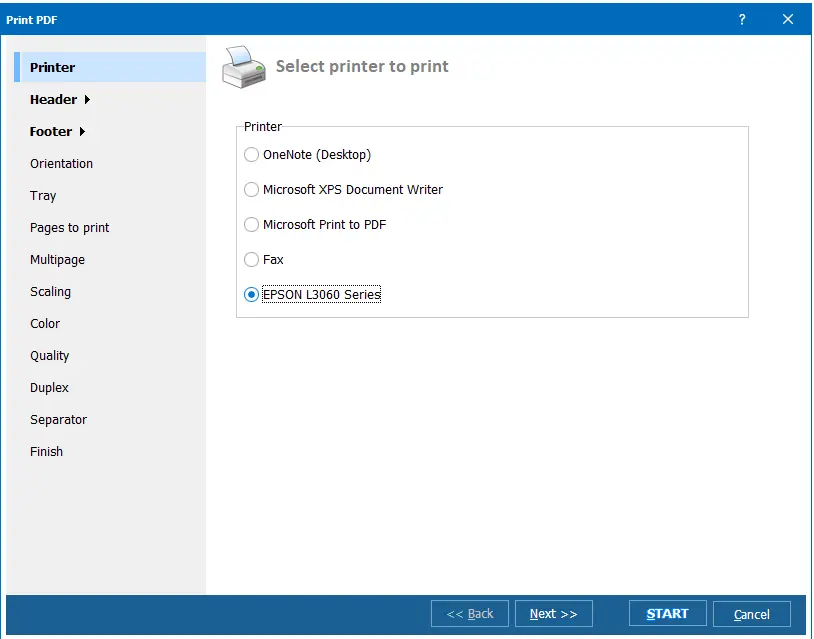Image resolution: width=814 pixels, height=639 pixels.
Task: Expand the Footer settings section
Action: coord(53,131)
